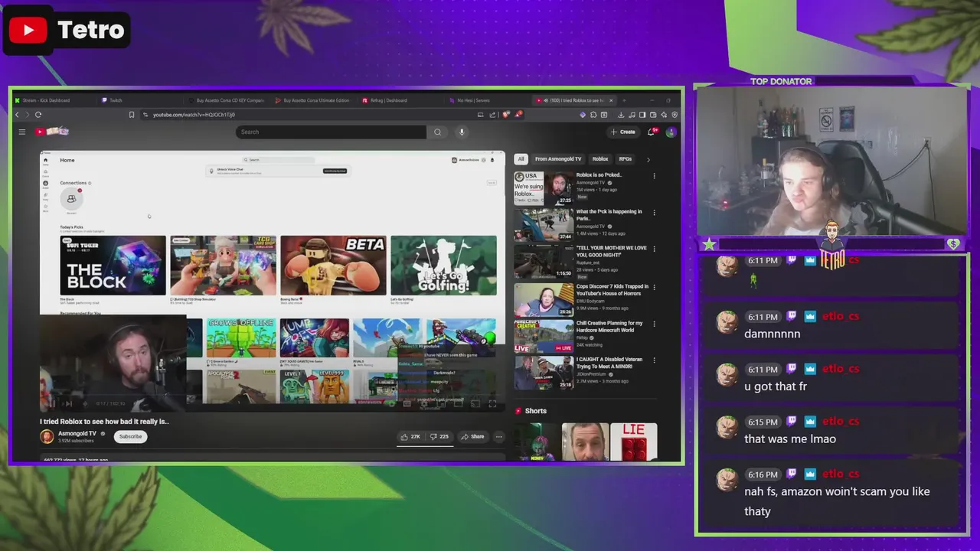This screenshot has width=980, height=551.
Task: Click the search magnifier button
Action: 437,132
